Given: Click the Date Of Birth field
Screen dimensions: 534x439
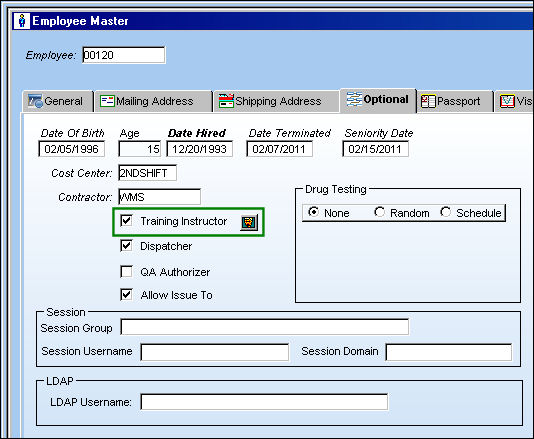Looking at the screenshot, I should tap(72, 149).
